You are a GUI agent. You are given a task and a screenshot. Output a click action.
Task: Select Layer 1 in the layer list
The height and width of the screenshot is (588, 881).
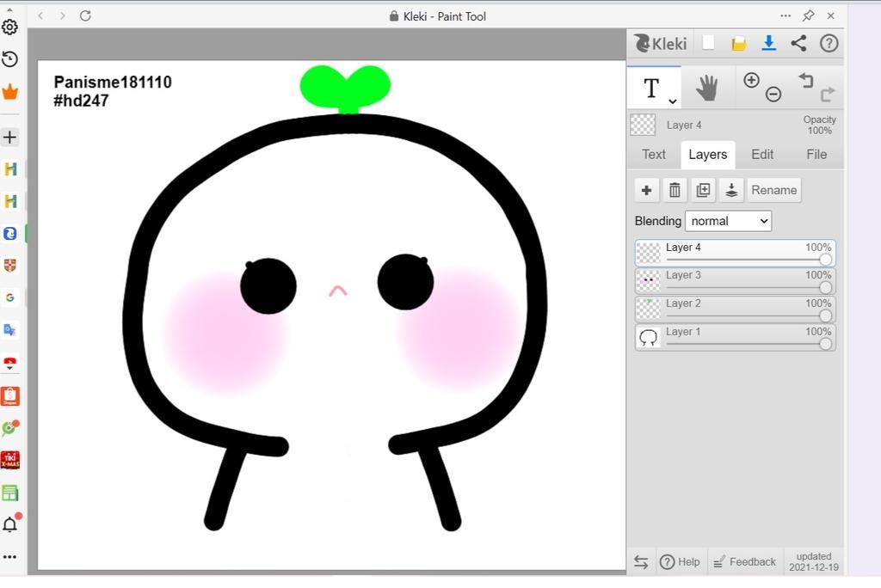[x=735, y=338]
